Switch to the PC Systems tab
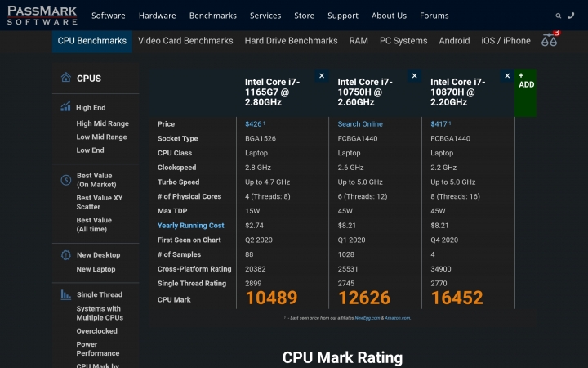Viewport: 588px width, 368px height. [x=403, y=41]
